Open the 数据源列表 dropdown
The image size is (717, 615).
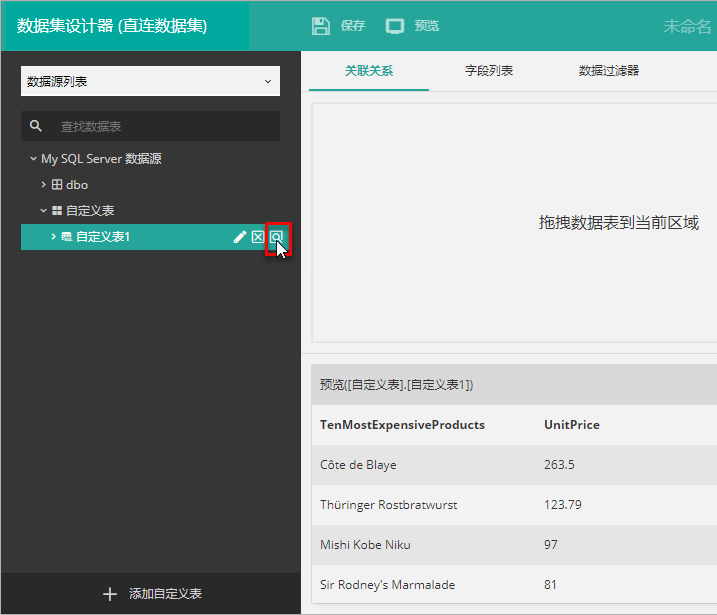point(150,81)
